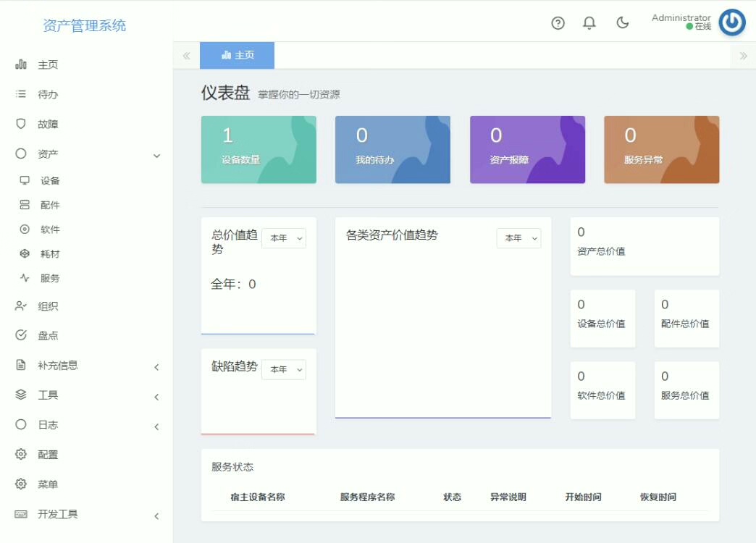The width and height of the screenshot is (756, 543).
Task: Toggle dark mode with moon icon
Action: (x=622, y=23)
